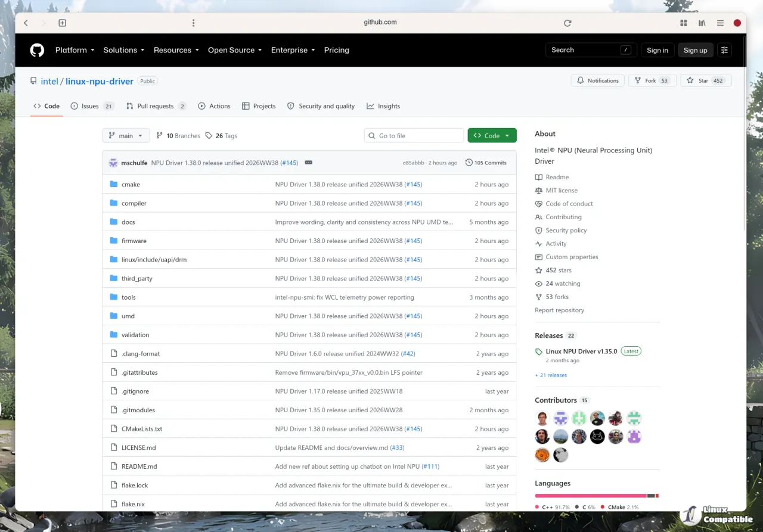View the 26 Tags link
Screen dimensions: 763x532
(x=221, y=136)
